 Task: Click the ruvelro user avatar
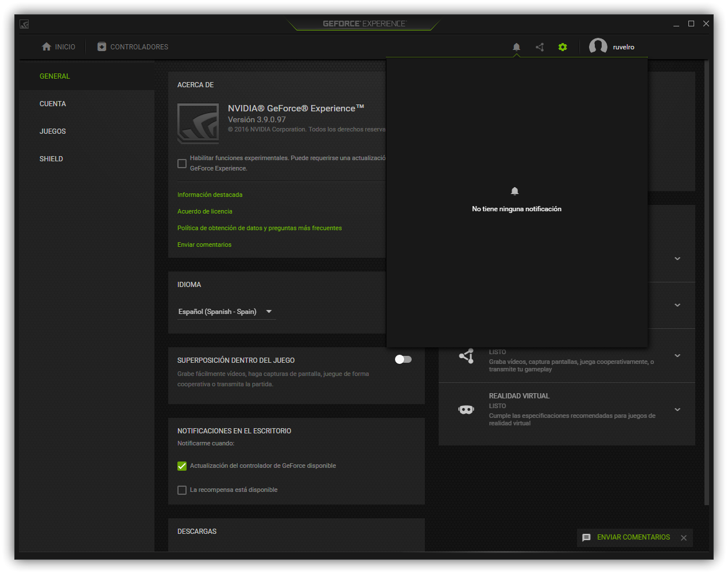[x=598, y=46]
